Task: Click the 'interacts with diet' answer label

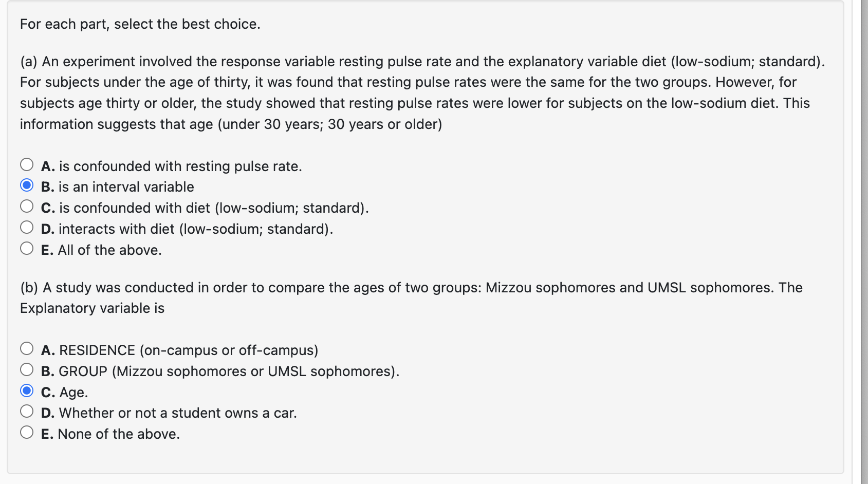Action: 195,228
